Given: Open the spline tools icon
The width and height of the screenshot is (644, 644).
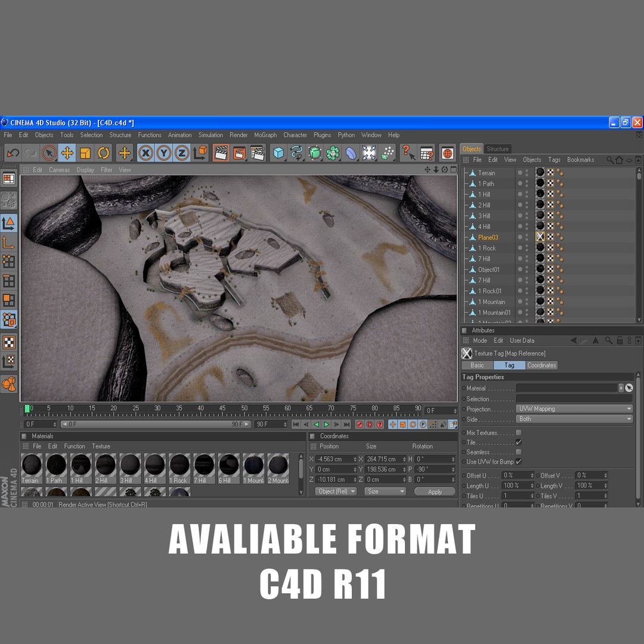Looking at the screenshot, I should [296, 153].
